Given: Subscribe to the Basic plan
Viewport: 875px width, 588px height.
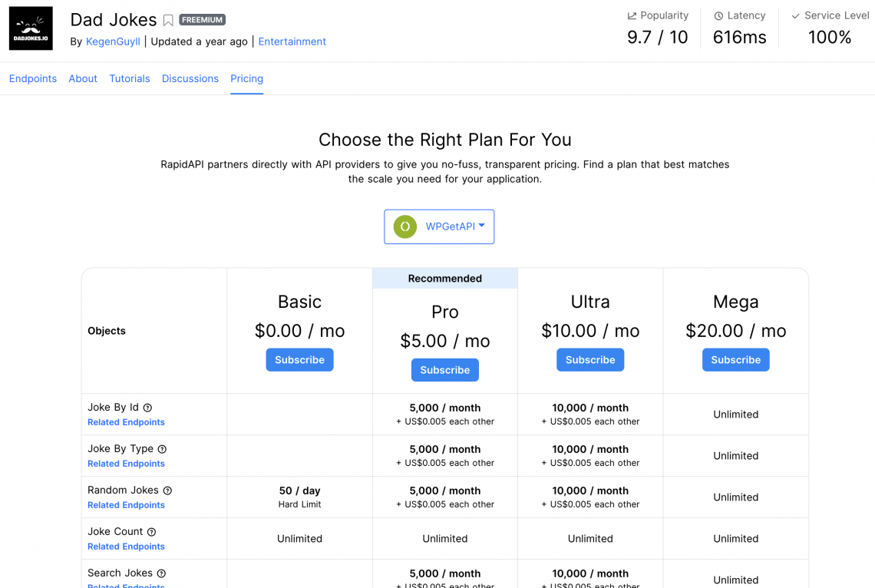Looking at the screenshot, I should coord(299,359).
